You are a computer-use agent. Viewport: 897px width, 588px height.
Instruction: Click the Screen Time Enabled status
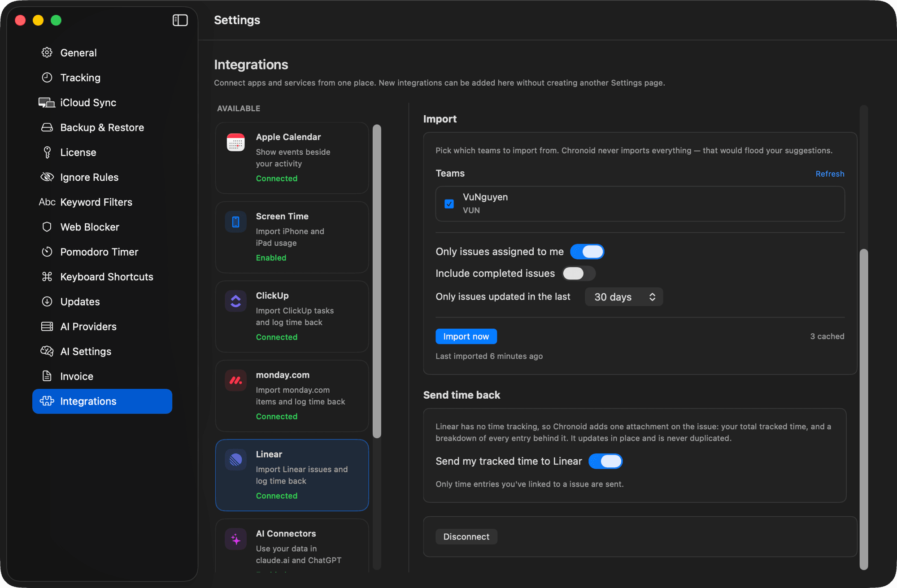click(271, 258)
